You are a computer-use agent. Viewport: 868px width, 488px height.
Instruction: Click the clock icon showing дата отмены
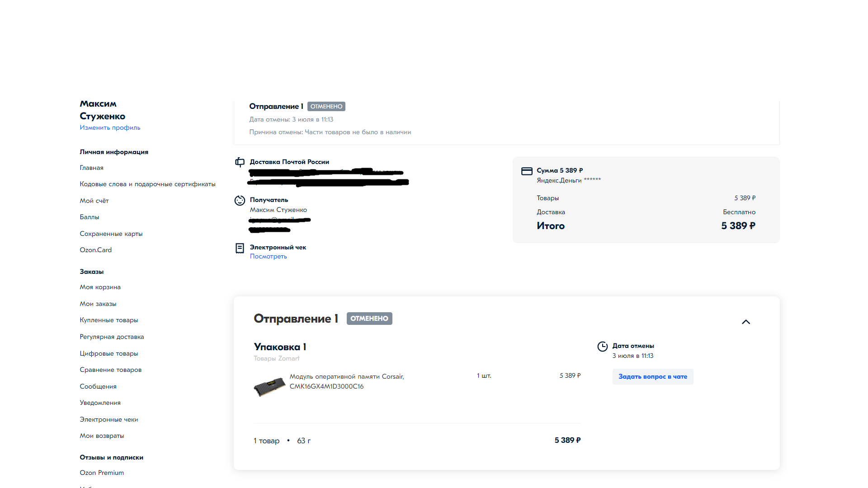point(602,346)
